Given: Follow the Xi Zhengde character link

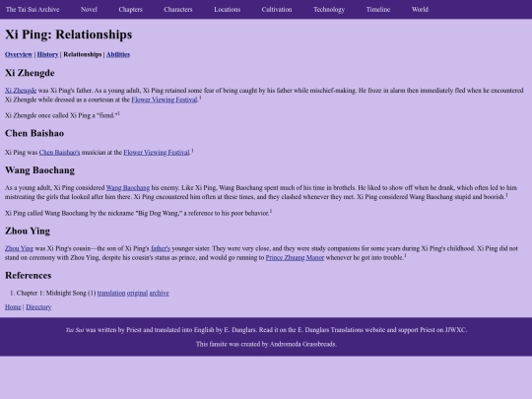Looking at the screenshot, I should pyautogui.click(x=21, y=91).
